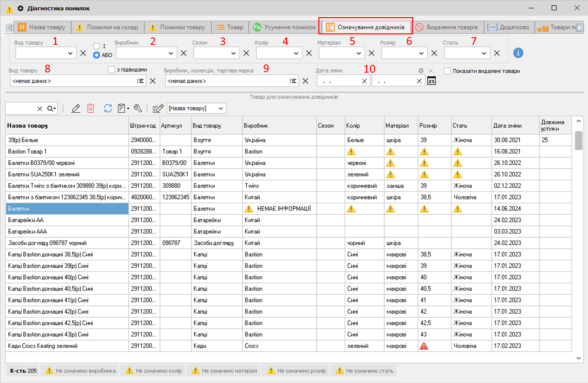Open the Колір filter dropdown
The image size is (588, 383).
296,53
